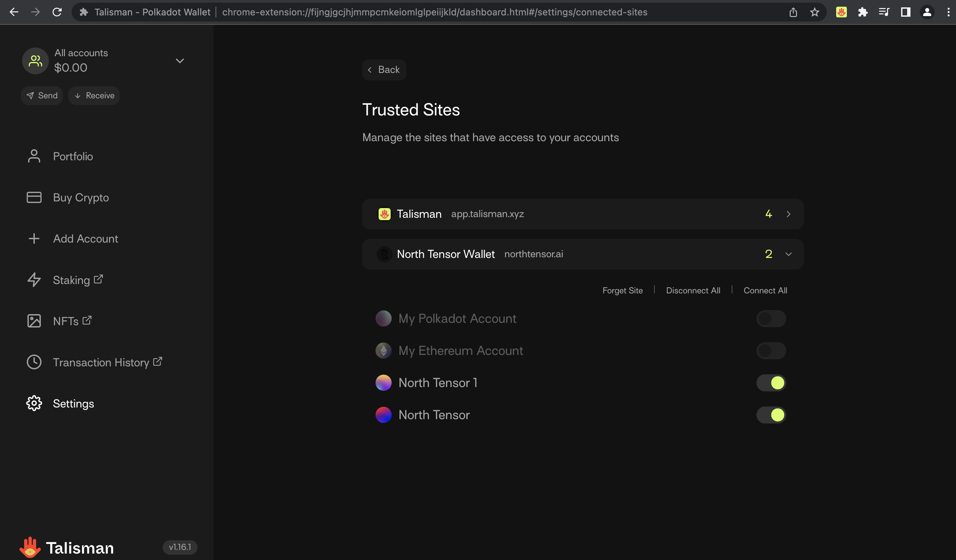This screenshot has height=560, width=956.
Task: Click the northtensor.ai domain text
Action: click(x=534, y=254)
